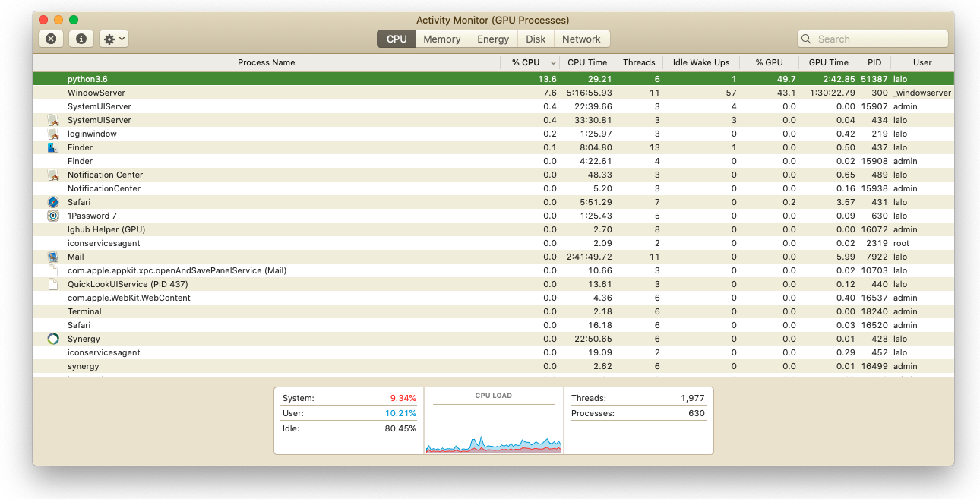Click the Synergy app icon

pos(53,339)
